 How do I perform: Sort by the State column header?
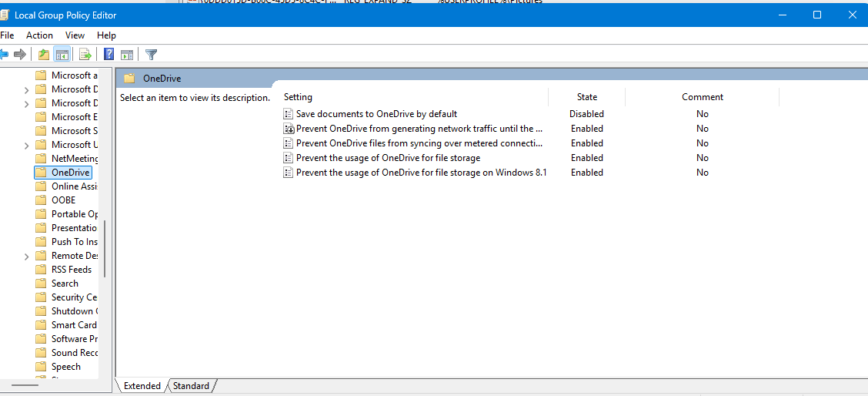coord(587,97)
